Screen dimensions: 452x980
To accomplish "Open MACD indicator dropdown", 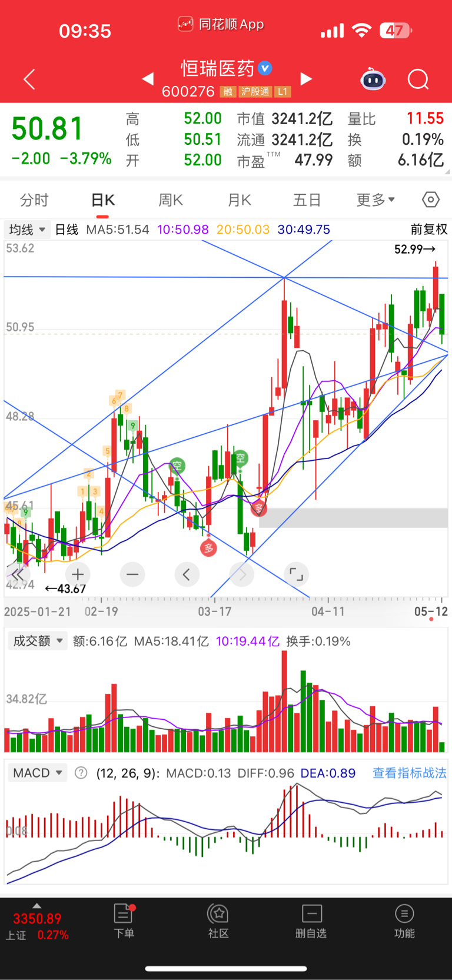I will click(38, 773).
